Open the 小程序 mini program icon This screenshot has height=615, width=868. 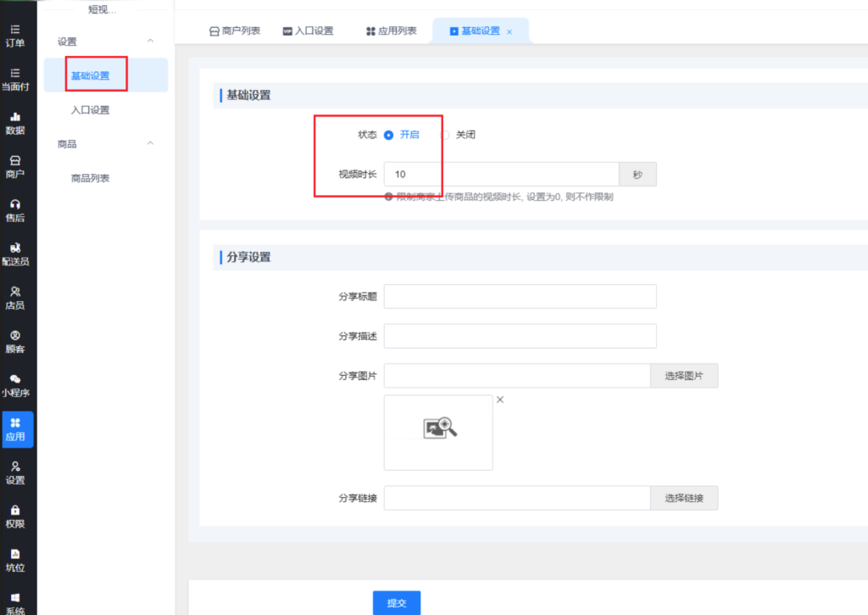point(15,379)
